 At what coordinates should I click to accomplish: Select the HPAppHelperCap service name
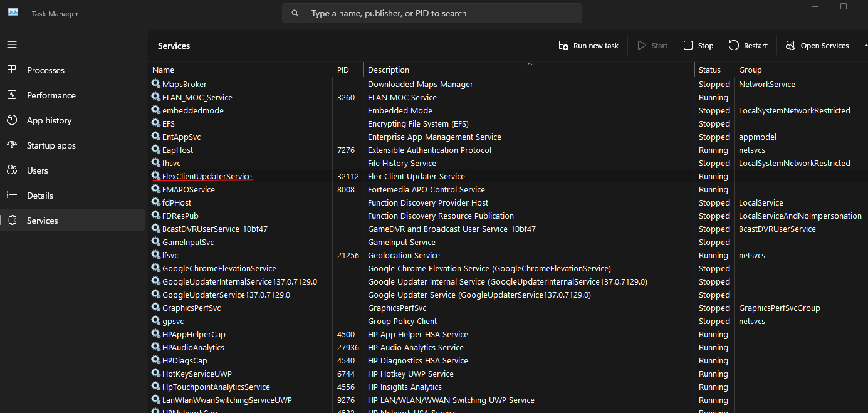194,334
